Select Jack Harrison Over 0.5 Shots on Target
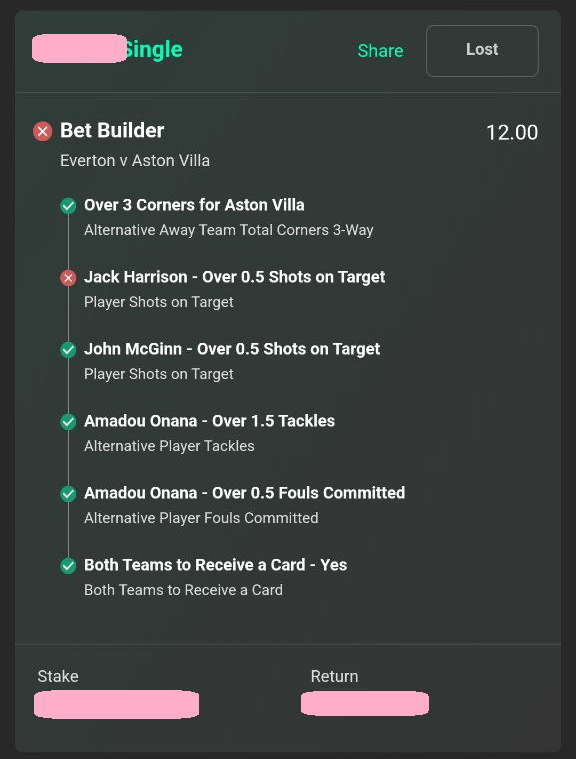The height and width of the screenshot is (759, 576). pyautogui.click(x=235, y=277)
